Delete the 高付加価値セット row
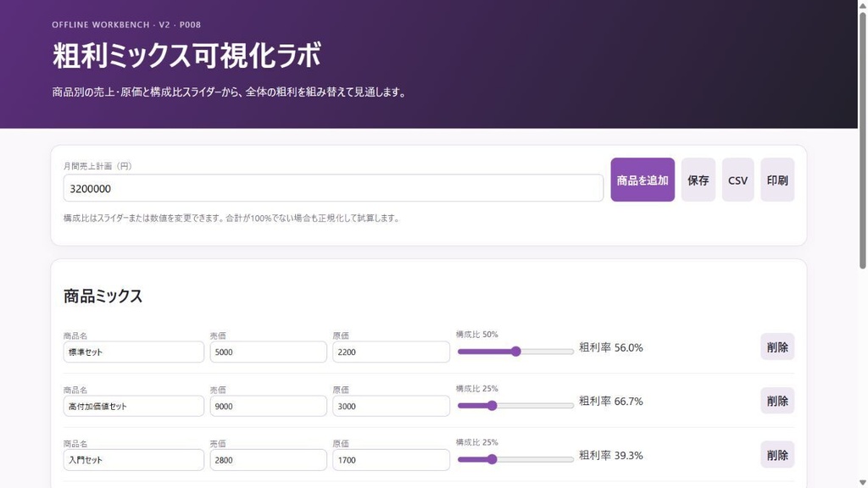868x488 pixels. (x=777, y=401)
